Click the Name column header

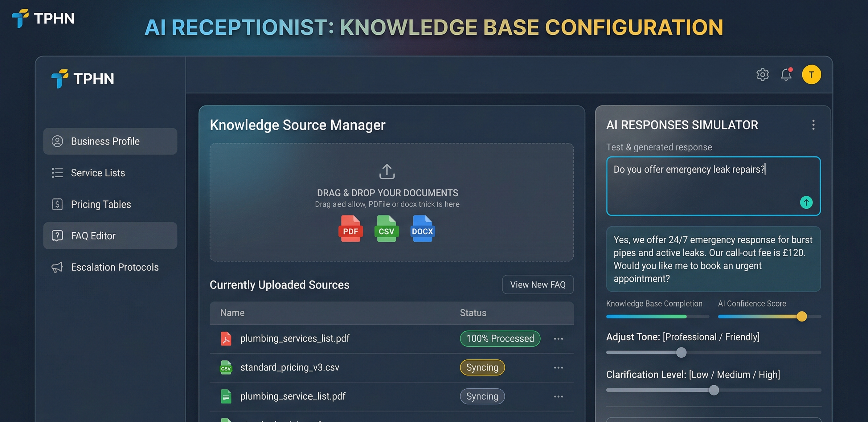click(x=232, y=313)
